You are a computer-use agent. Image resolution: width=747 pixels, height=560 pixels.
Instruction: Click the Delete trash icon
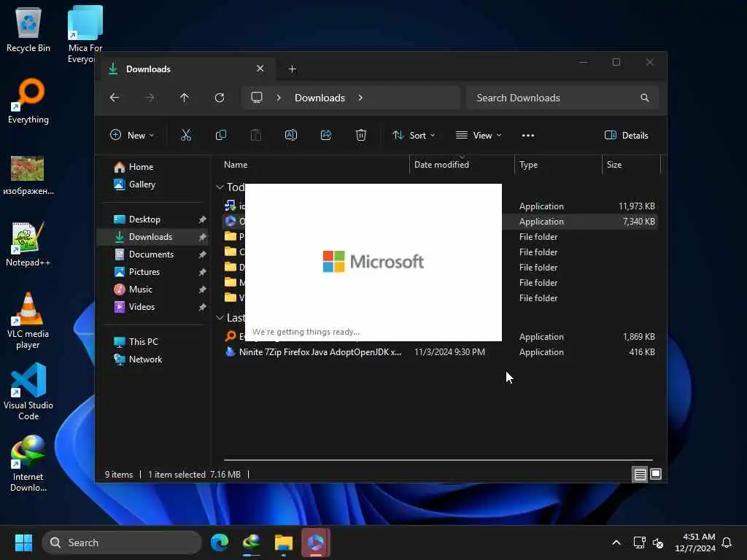(361, 135)
